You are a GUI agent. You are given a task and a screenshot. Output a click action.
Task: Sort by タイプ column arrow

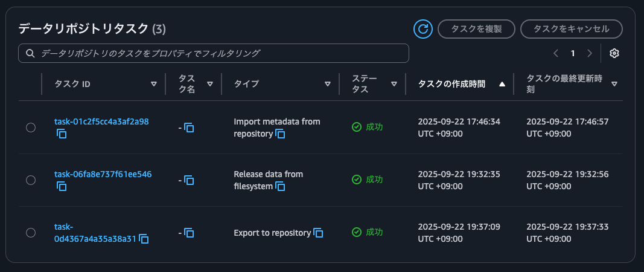(x=328, y=84)
